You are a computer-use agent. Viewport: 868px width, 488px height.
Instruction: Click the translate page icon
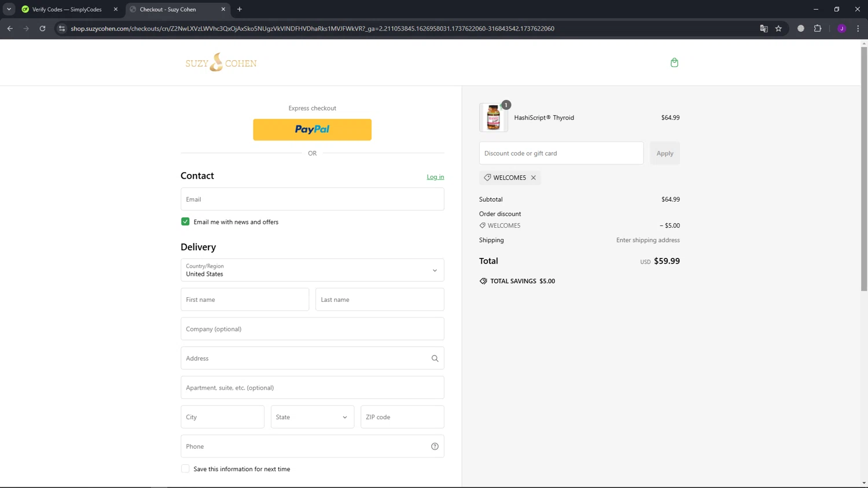coord(764,28)
